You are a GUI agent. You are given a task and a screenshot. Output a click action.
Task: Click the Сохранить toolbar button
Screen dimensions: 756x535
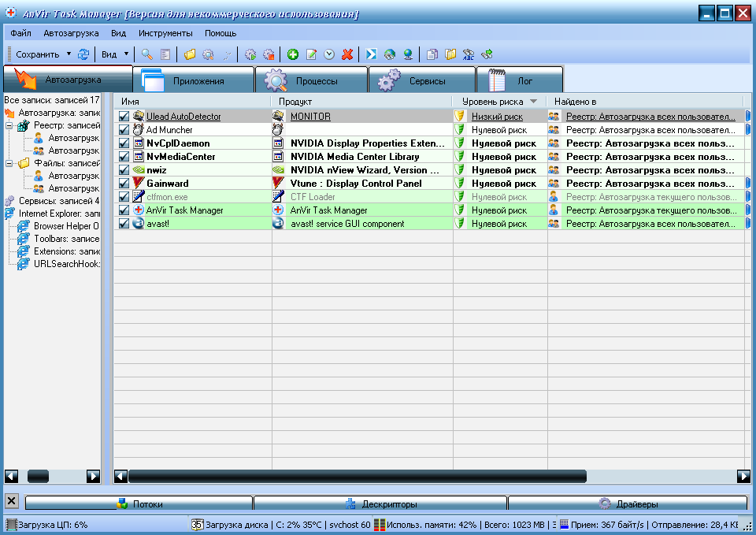[38, 54]
